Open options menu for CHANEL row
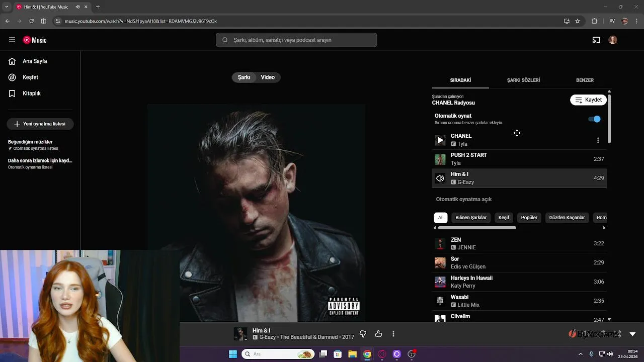Image resolution: width=644 pixels, height=362 pixels. point(598,140)
